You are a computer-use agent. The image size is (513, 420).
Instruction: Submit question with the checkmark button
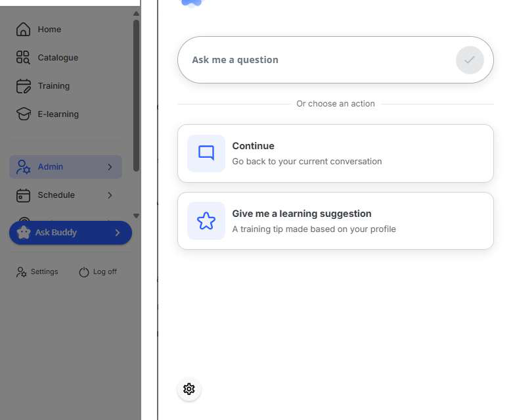(470, 60)
